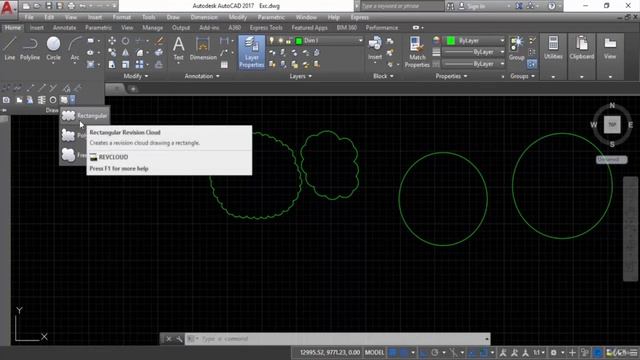The width and height of the screenshot is (640, 360).
Task: Click the Donut tool in the Draw panel
Action: (53, 100)
